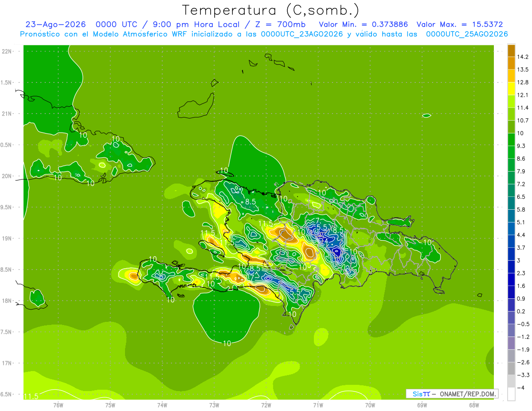This screenshot has height=411, width=532.
Task: Pick the color bar segment between 13.5 and 12.8
Action: (511, 76)
